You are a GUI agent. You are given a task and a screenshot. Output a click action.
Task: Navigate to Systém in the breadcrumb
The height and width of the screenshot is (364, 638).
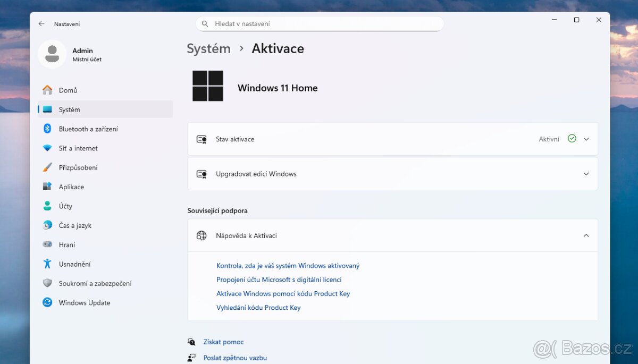click(208, 48)
